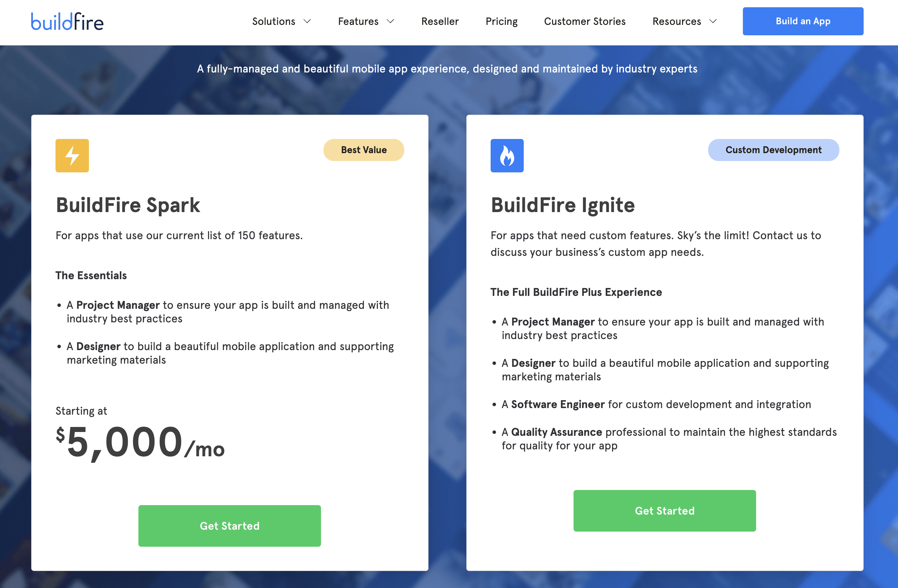This screenshot has height=588, width=898.
Task: Expand the Resources dropdown chevron
Action: click(713, 21)
